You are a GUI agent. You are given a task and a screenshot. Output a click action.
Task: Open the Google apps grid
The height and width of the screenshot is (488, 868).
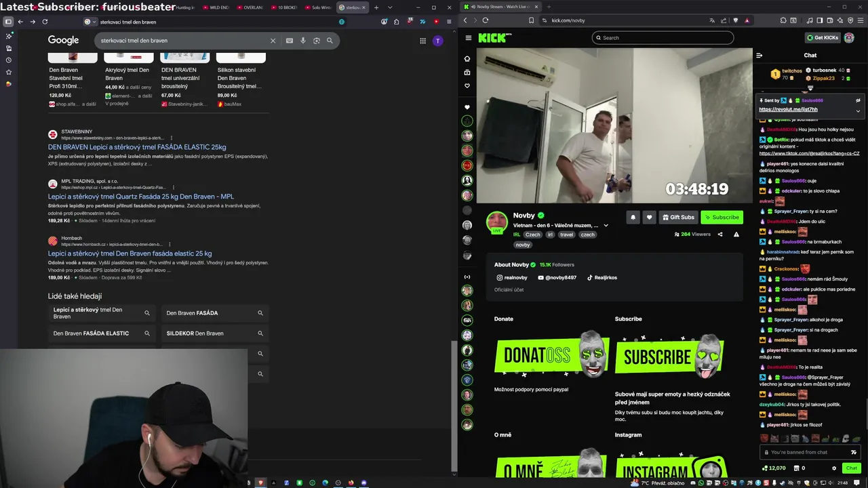(422, 41)
